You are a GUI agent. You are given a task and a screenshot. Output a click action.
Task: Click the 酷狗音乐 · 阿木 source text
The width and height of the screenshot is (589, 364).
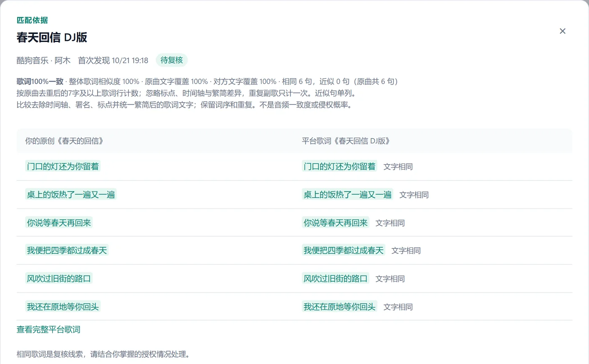coord(44,61)
